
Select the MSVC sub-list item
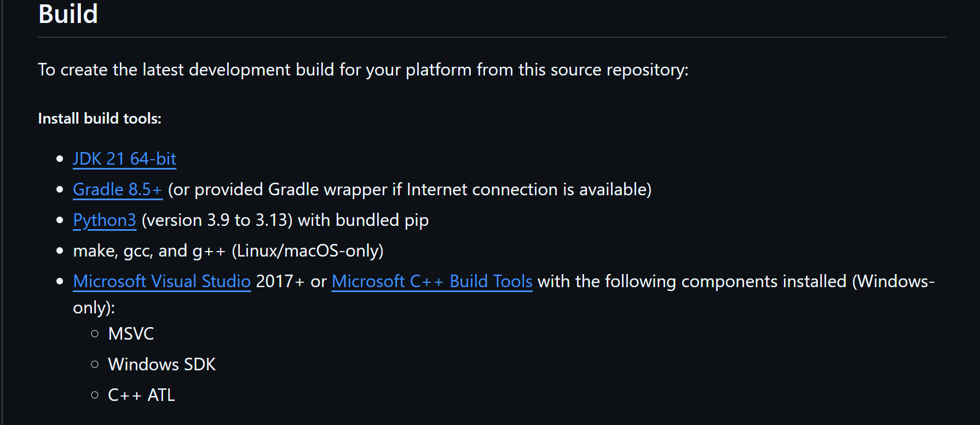[131, 334]
